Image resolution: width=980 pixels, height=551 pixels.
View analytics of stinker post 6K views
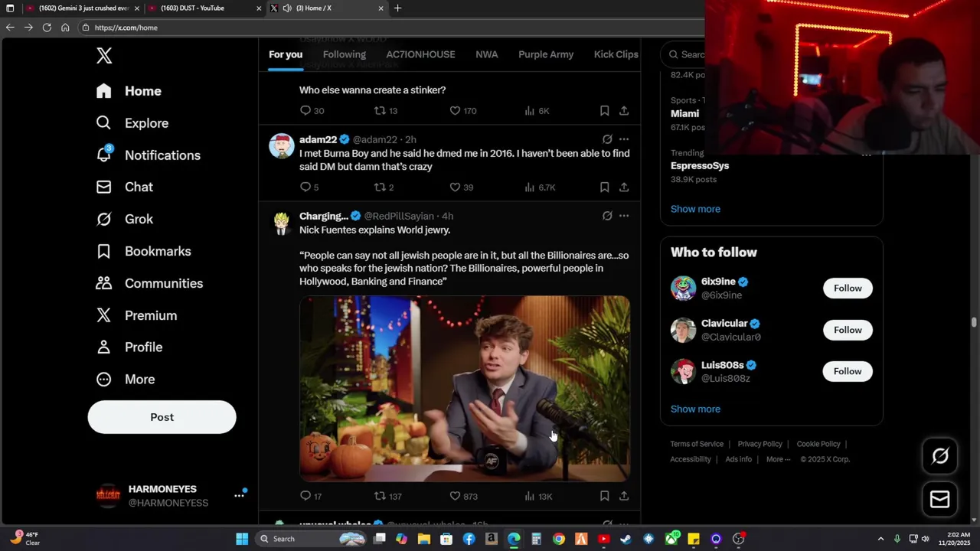tap(537, 111)
